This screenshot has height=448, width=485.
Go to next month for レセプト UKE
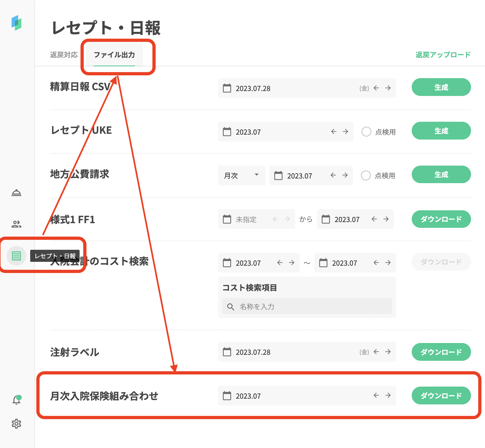pos(345,132)
